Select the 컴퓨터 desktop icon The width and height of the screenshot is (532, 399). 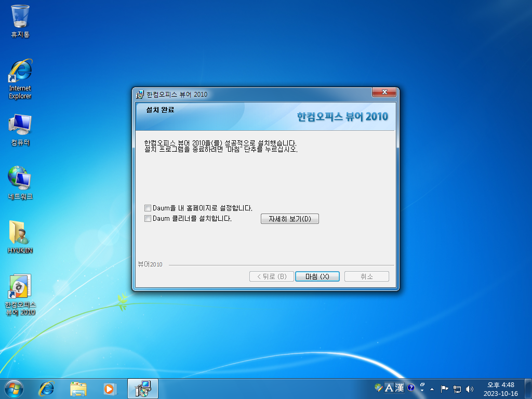point(20,130)
